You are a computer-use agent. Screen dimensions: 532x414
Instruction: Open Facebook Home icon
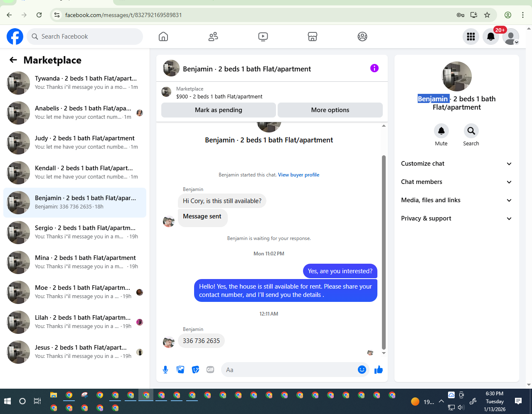(x=163, y=37)
